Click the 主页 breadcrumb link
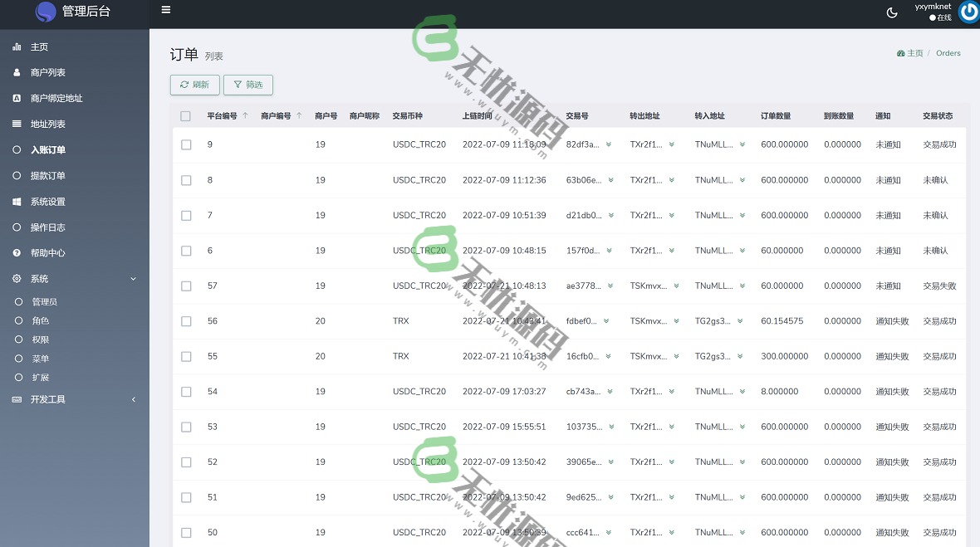 pyautogui.click(x=910, y=53)
